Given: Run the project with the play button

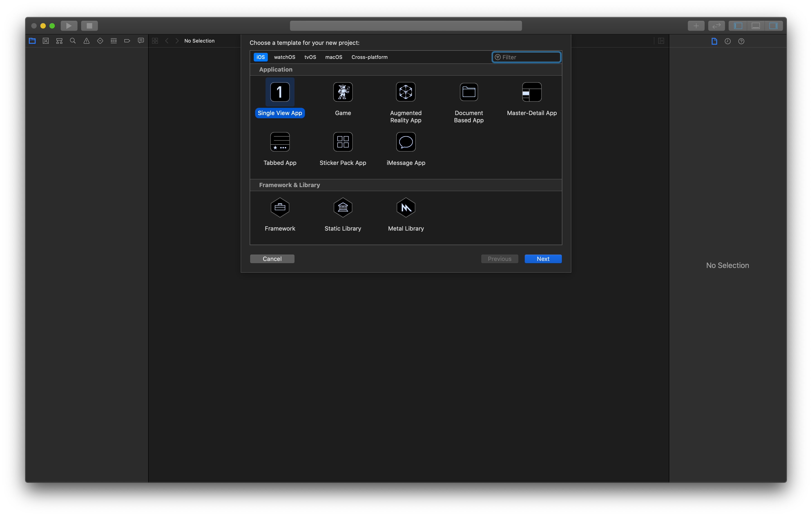Looking at the screenshot, I should coord(69,26).
